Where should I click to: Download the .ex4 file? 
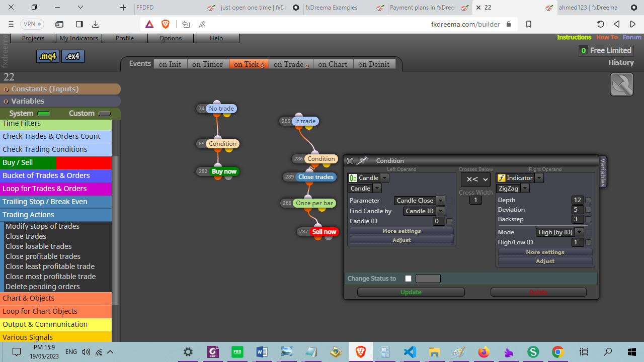[73, 56]
